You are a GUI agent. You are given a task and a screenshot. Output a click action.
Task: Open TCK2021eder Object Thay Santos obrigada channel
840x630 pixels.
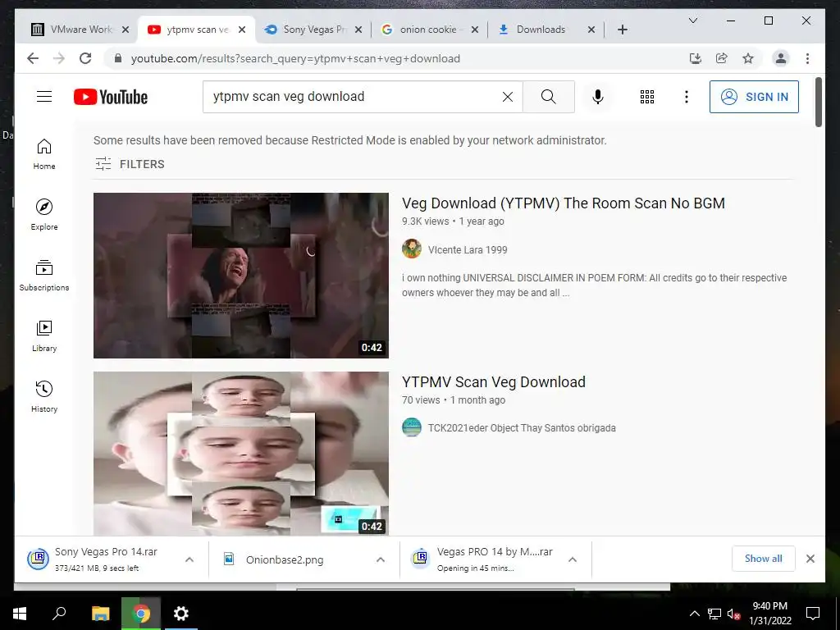click(522, 428)
